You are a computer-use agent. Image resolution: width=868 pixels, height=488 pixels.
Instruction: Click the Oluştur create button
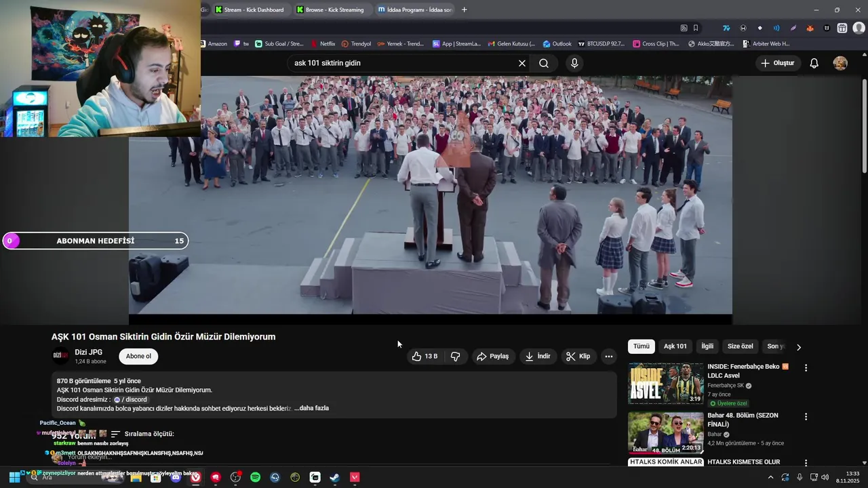click(x=777, y=63)
